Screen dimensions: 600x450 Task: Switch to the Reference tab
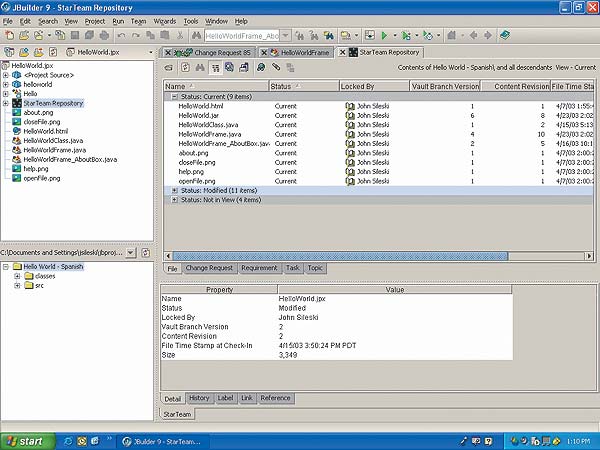[x=275, y=398]
